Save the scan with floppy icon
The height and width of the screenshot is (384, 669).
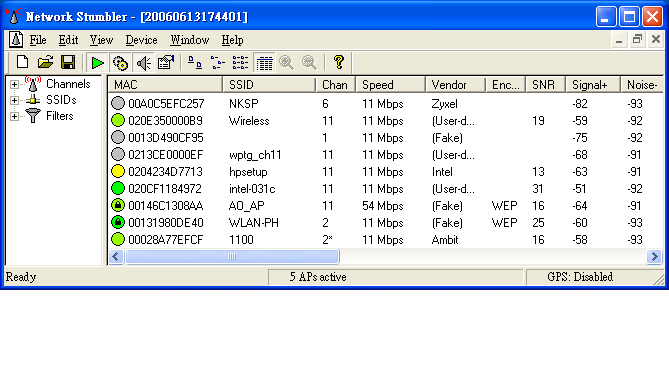68,63
